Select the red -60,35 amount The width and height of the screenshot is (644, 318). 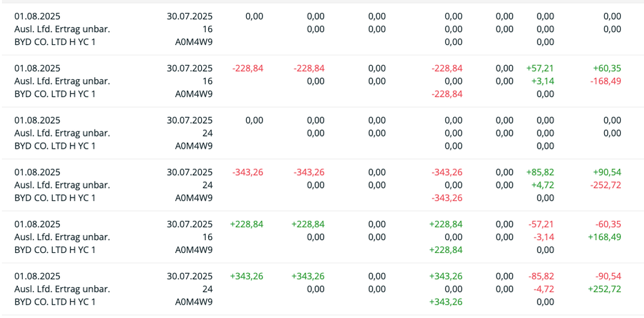tap(607, 224)
